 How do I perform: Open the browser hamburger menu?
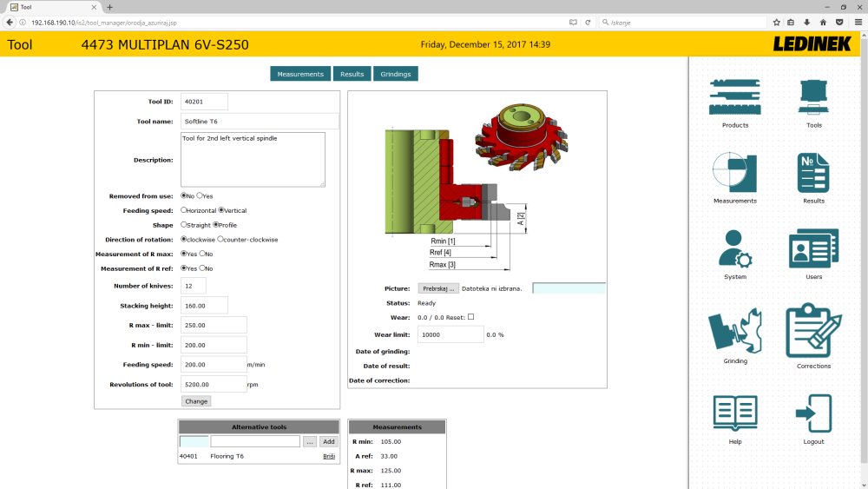point(858,23)
